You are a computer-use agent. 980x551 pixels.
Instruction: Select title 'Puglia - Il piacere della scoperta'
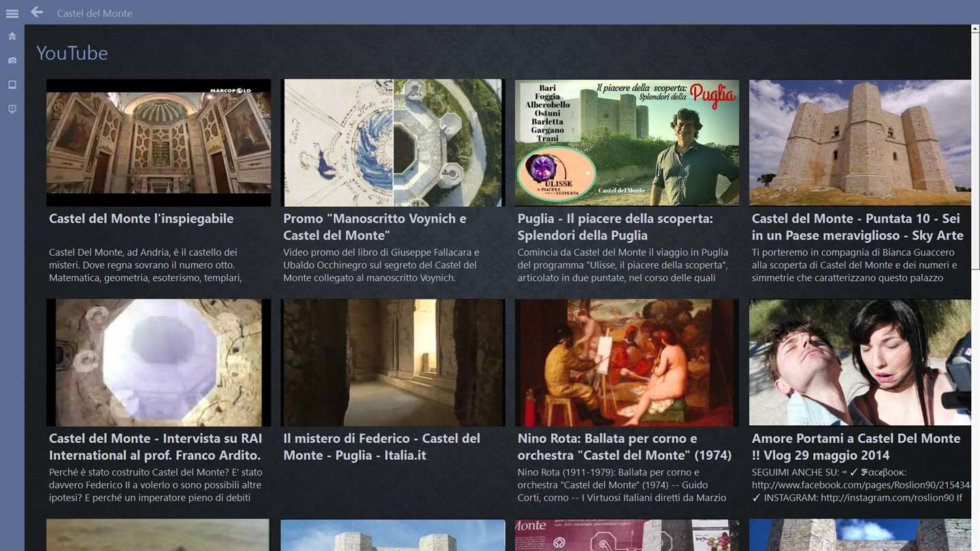tap(615, 227)
